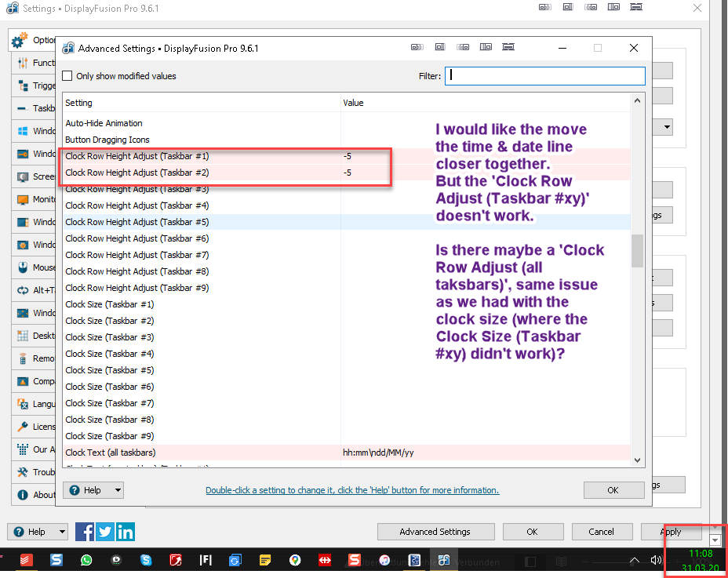The image size is (728, 578).
Task: Enable Only show modified values checkbox
Action: pos(67,76)
